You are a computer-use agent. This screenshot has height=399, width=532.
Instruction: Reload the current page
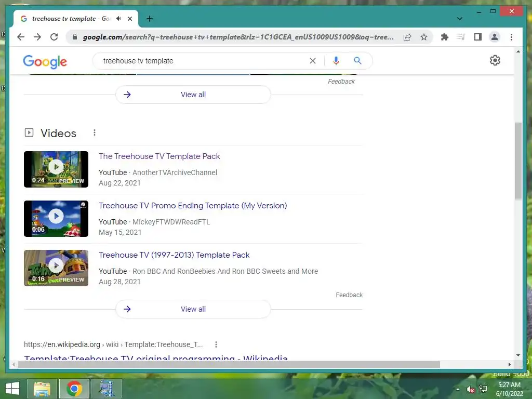click(x=54, y=37)
